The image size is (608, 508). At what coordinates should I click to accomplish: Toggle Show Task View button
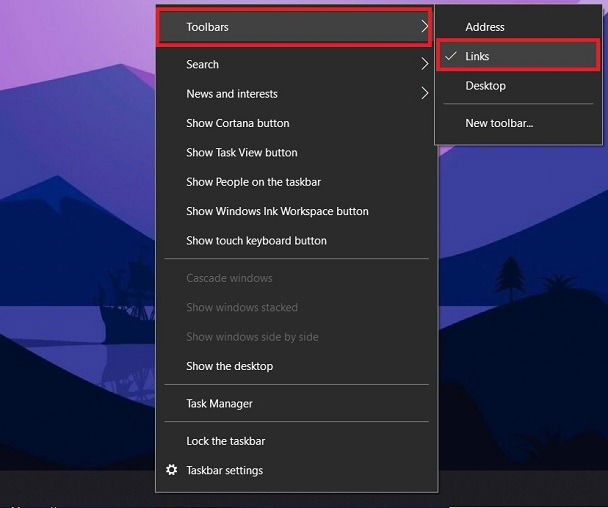[297, 152]
